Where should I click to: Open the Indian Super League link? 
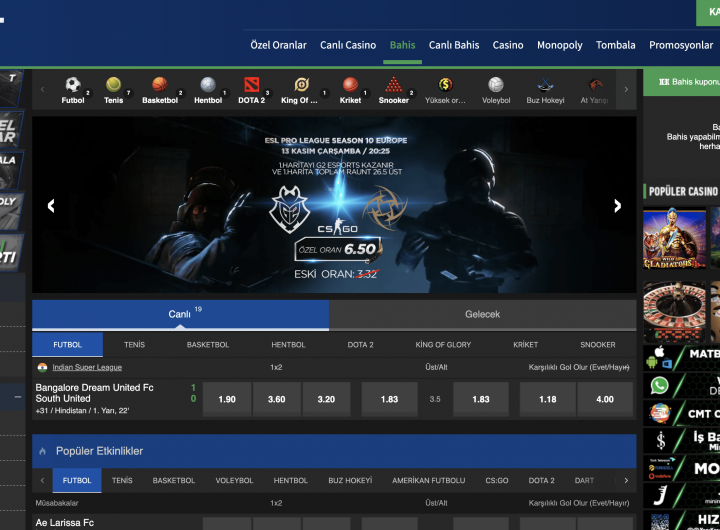pyautogui.click(x=87, y=367)
